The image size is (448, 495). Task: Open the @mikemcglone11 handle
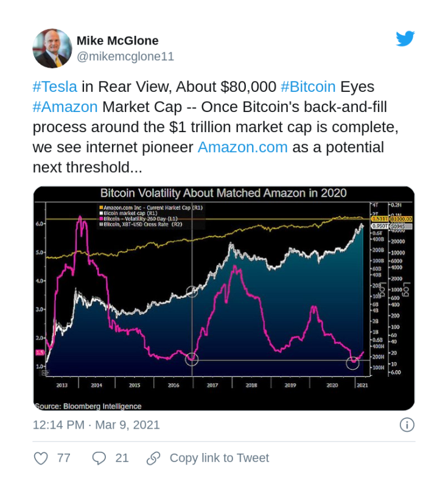(x=125, y=57)
